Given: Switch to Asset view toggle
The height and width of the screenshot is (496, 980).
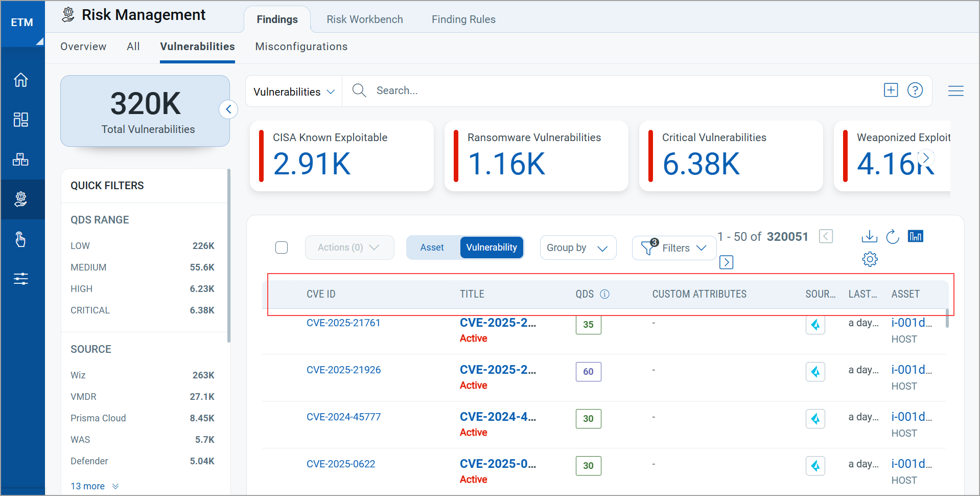Looking at the screenshot, I should [x=432, y=247].
